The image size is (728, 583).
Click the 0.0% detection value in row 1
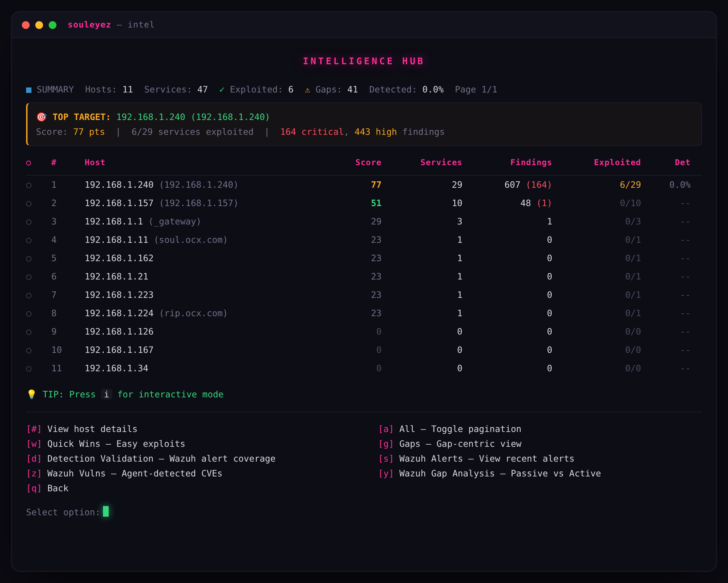pos(680,185)
